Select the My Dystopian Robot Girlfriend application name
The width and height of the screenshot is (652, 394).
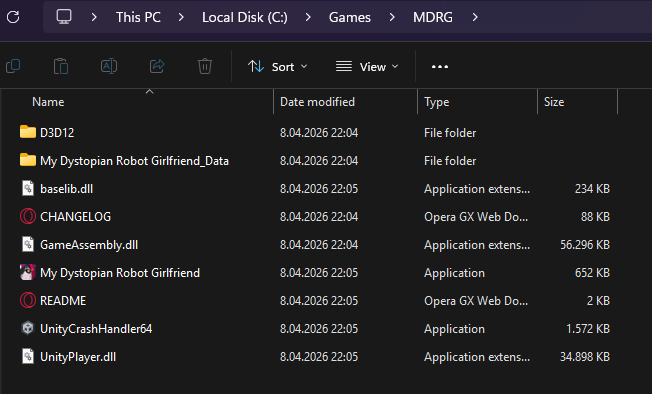[x=120, y=273]
